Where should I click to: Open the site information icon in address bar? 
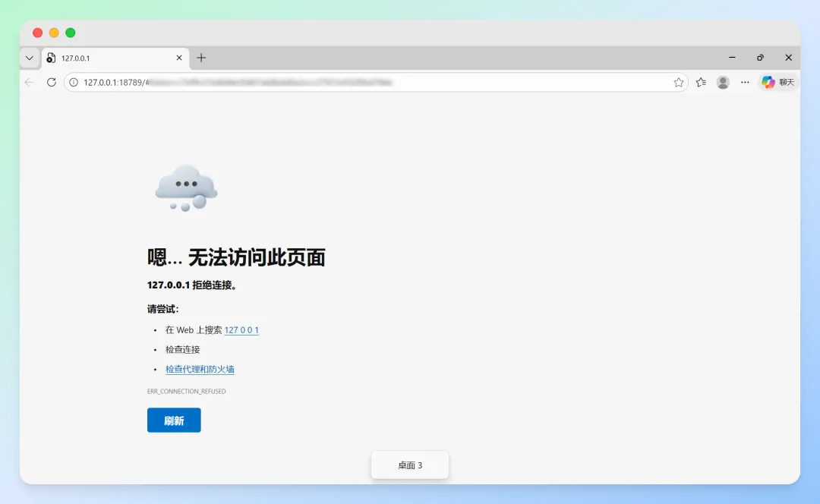(x=74, y=82)
